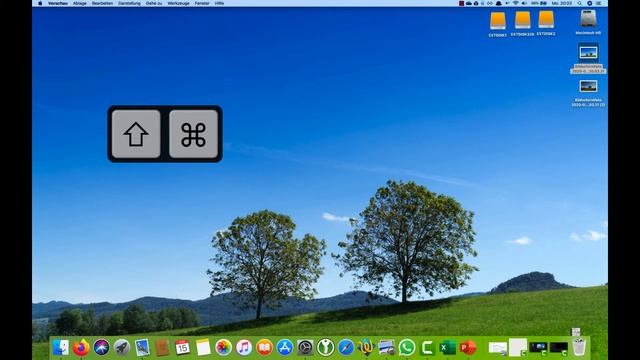Open the Fenster menu

202,3
